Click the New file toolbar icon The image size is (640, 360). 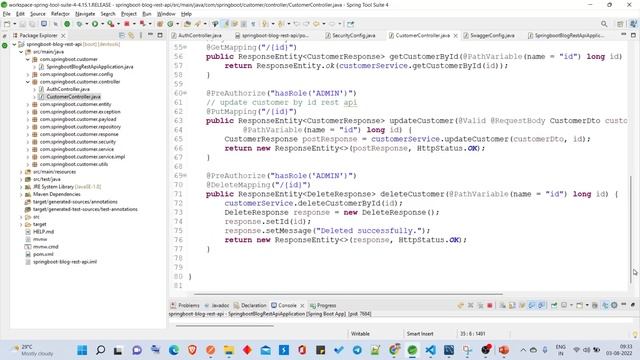(x=7, y=24)
